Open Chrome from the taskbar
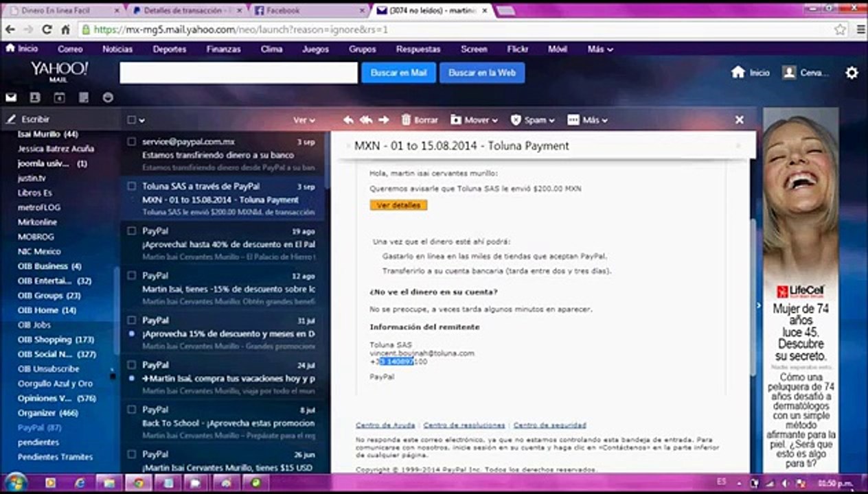 click(138, 483)
